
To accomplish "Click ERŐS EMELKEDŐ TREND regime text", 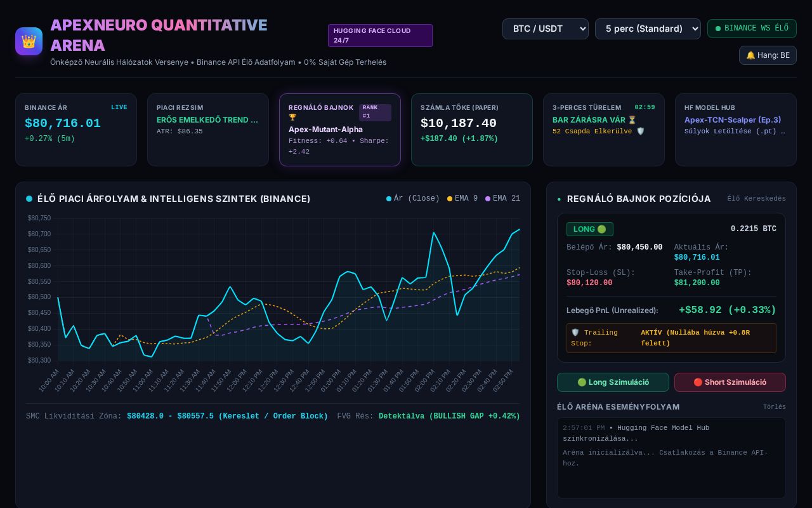I will pos(207,120).
